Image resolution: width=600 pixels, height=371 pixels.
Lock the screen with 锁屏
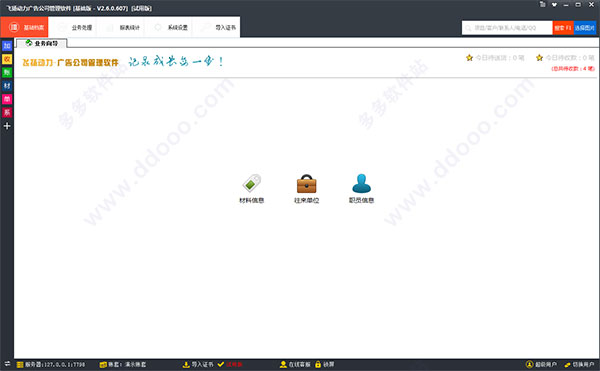(x=324, y=364)
